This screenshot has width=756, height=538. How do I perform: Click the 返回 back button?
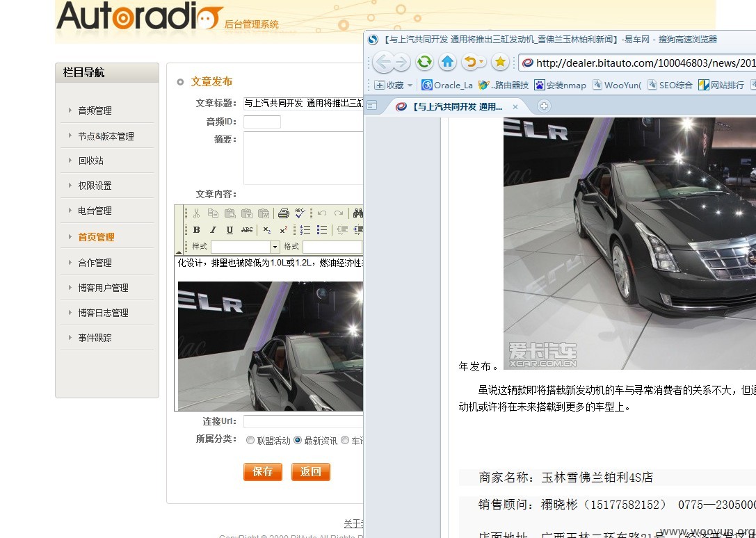click(310, 471)
